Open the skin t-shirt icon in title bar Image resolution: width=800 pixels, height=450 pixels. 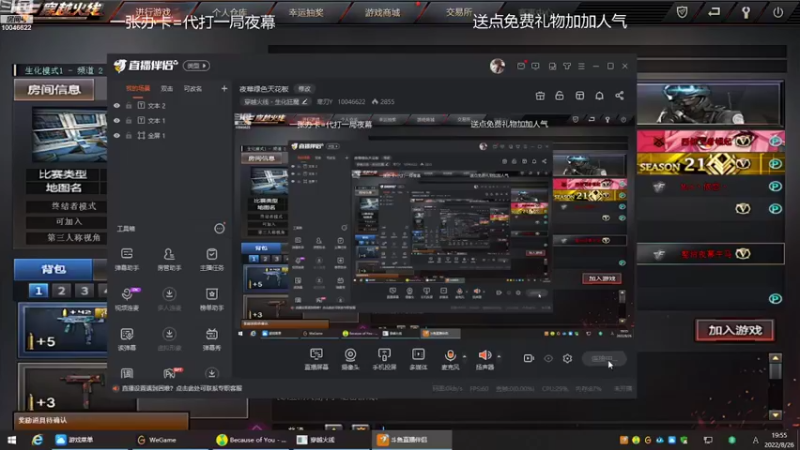point(567,66)
